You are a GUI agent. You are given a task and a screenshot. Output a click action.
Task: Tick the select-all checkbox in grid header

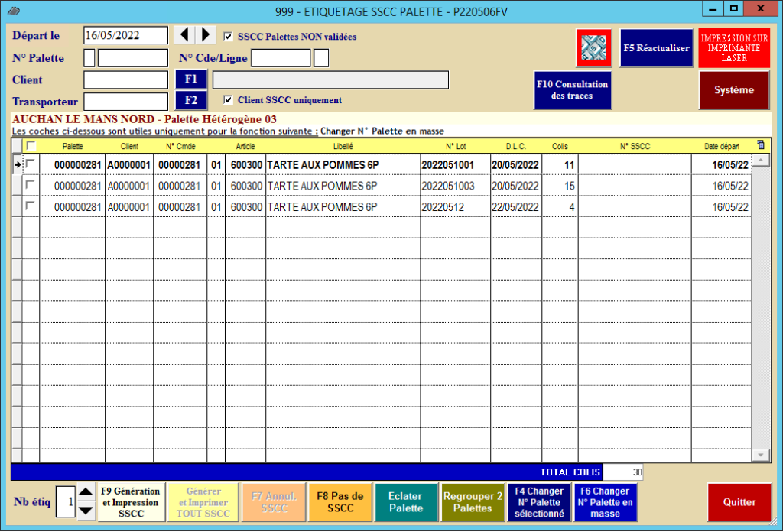click(x=31, y=145)
